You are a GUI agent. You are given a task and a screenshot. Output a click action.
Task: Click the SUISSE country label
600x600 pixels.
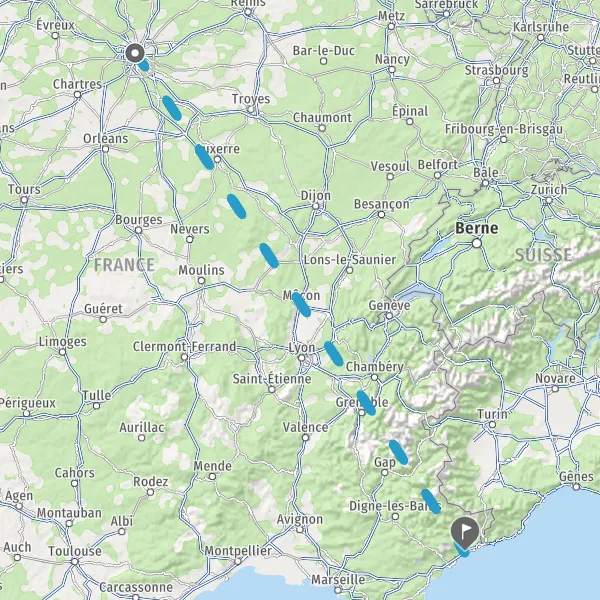coord(543,255)
